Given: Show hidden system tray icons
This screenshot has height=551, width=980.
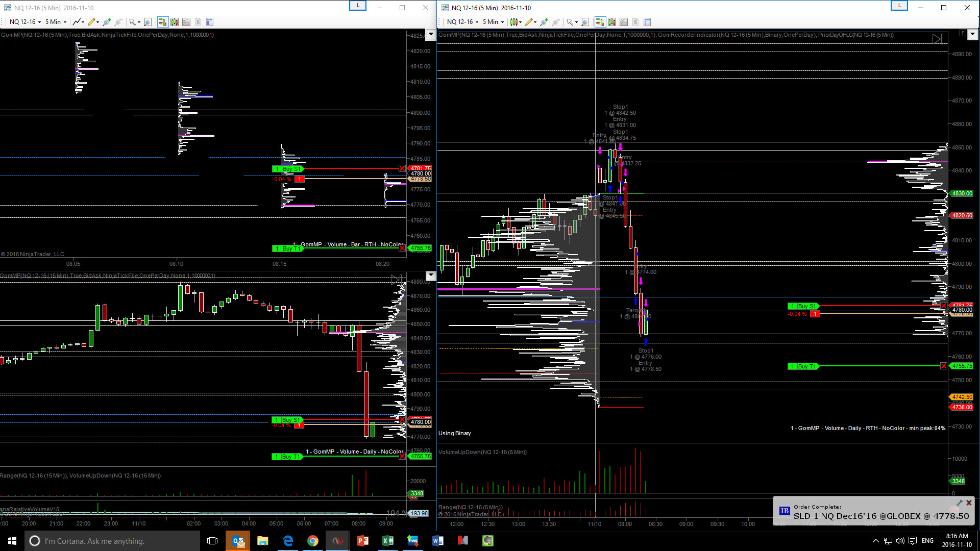Looking at the screenshot, I should pos(876,541).
